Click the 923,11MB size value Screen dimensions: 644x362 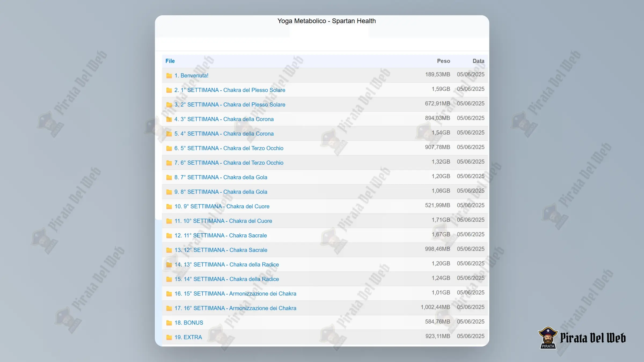click(x=438, y=336)
